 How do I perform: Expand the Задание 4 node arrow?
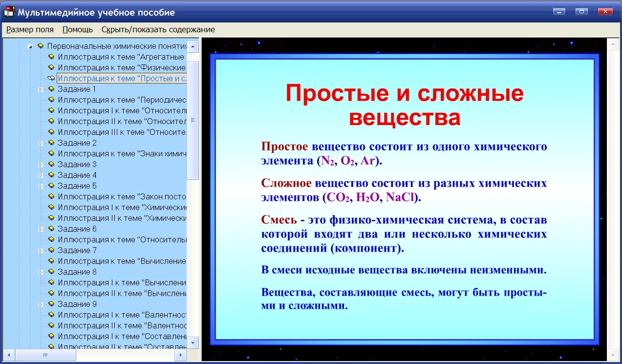pyautogui.click(x=41, y=175)
